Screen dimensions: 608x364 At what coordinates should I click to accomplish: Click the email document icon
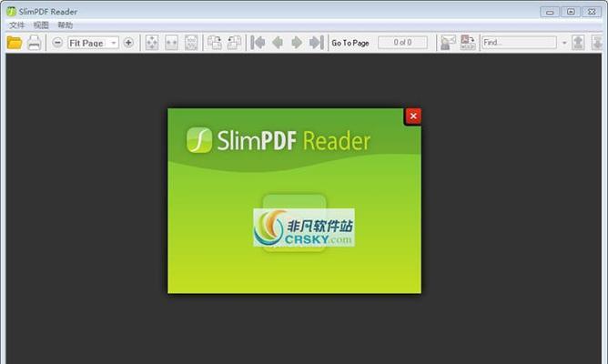(448, 42)
